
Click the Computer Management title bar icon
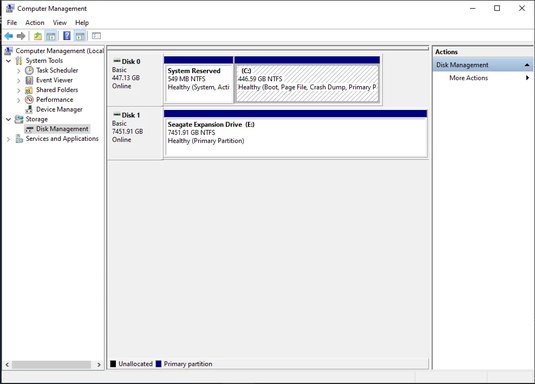pyautogui.click(x=10, y=8)
